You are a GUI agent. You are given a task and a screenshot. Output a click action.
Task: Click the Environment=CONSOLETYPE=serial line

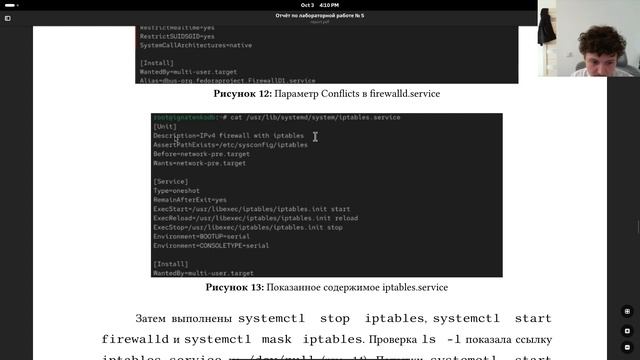coord(211,246)
